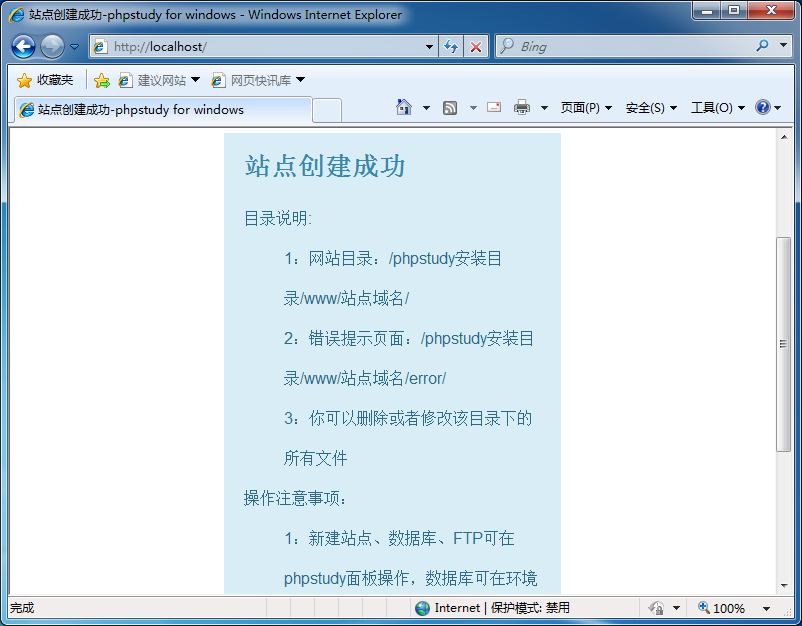Open the recent pages dropdown arrow
The height and width of the screenshot is (626, 802).
[75, 47]
